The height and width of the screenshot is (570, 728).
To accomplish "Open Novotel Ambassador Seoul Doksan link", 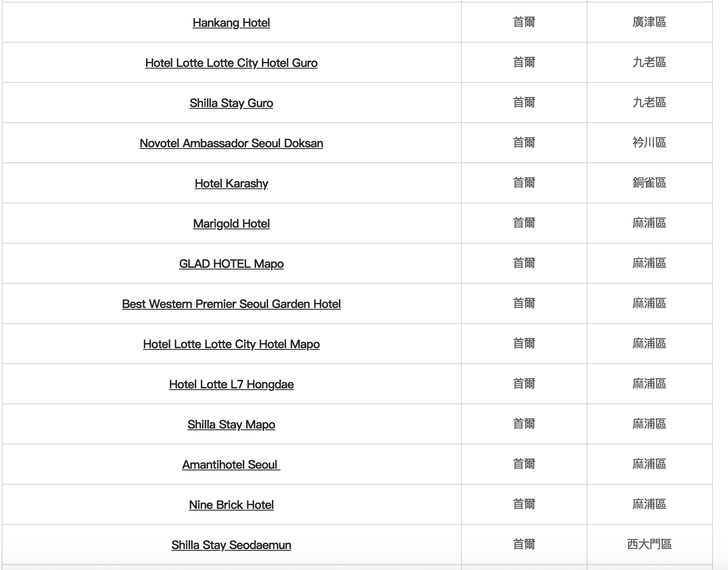I will click(231, 143).
